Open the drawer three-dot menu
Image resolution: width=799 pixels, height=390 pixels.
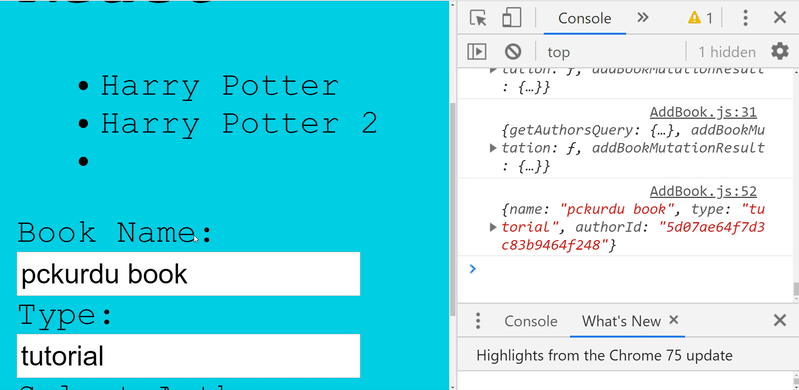[x=478, y=321]
